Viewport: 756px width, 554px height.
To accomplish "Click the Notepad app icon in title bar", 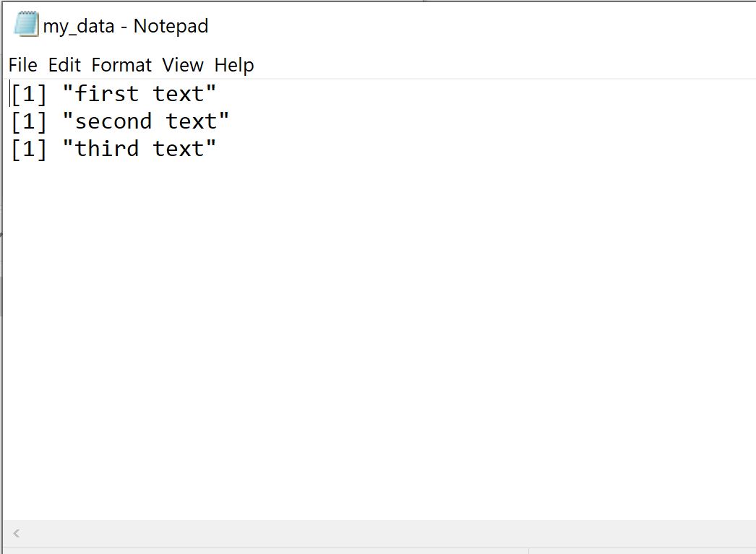I will [x=26, y=24].
